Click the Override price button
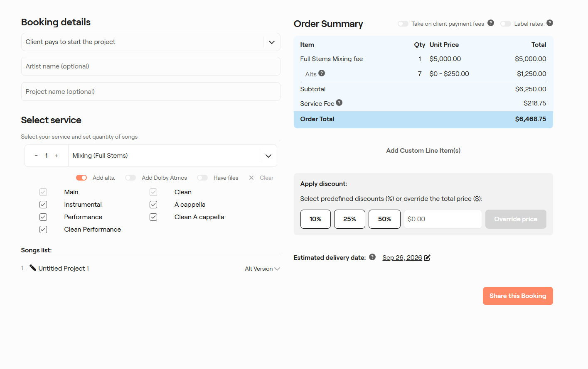The image size is (588, 369). 516,219
